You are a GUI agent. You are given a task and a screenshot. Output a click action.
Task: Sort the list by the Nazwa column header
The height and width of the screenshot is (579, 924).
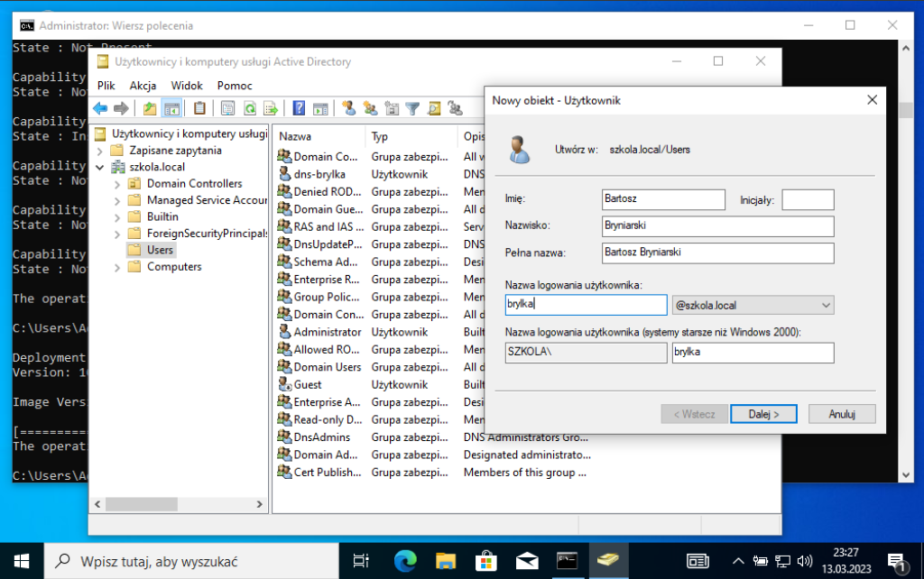pyautogui.click(x=320, y=137)
